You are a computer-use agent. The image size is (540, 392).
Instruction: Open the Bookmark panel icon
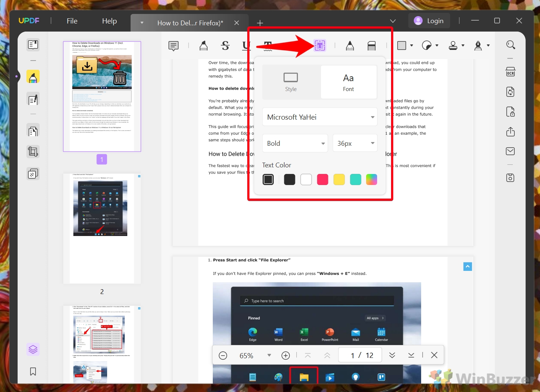click(33, 371)
